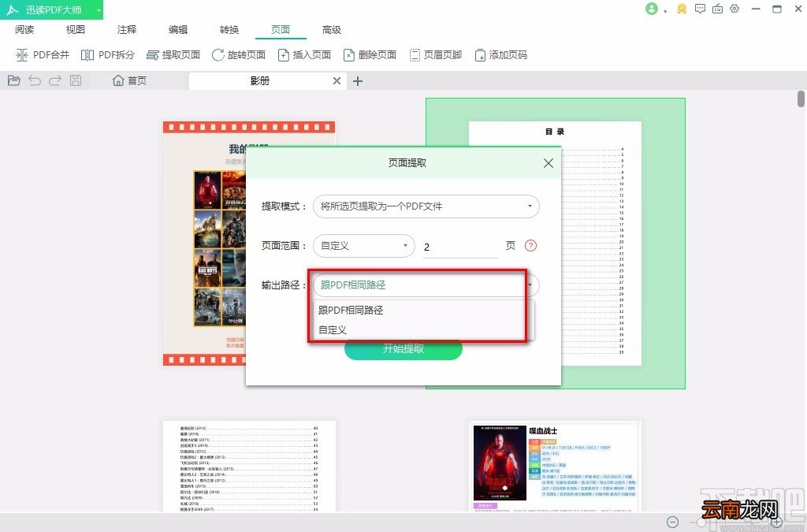This screenshot has height=532, width=807.
Task: Select the cover page thumbnail
Action: (204, 244)
